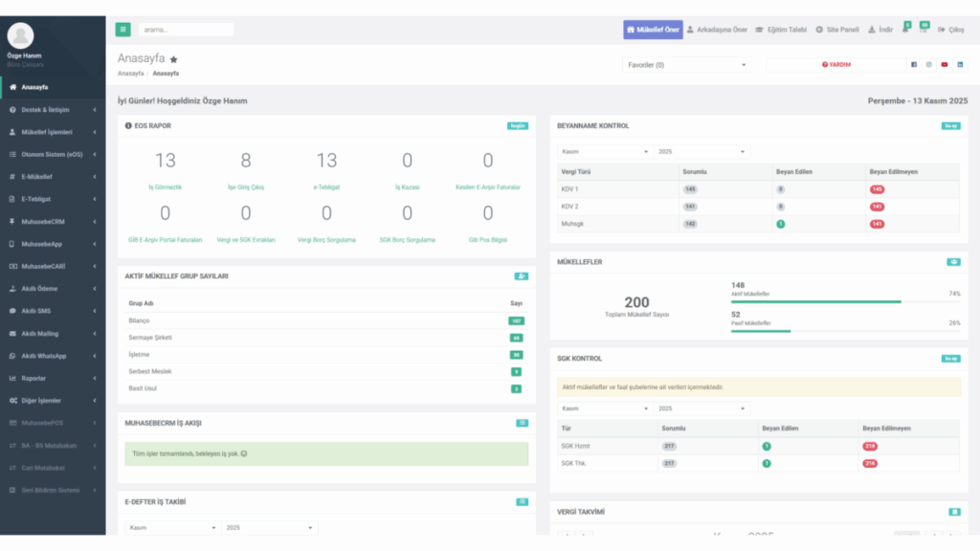Open the Kasım month dropdown in Beyanname Kontrol
Image resolution: width=980 pixels, height=551 pixels.
click(605, 151)
